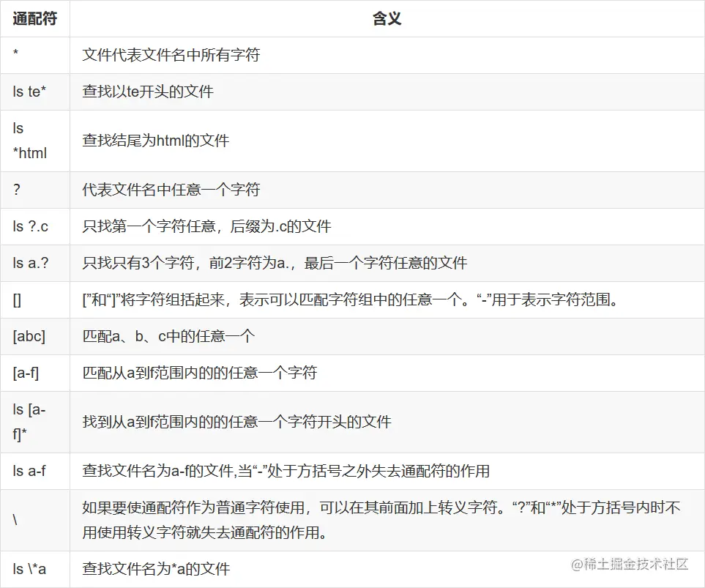Click the 'ls ?.c' command cell

[35, 226]
